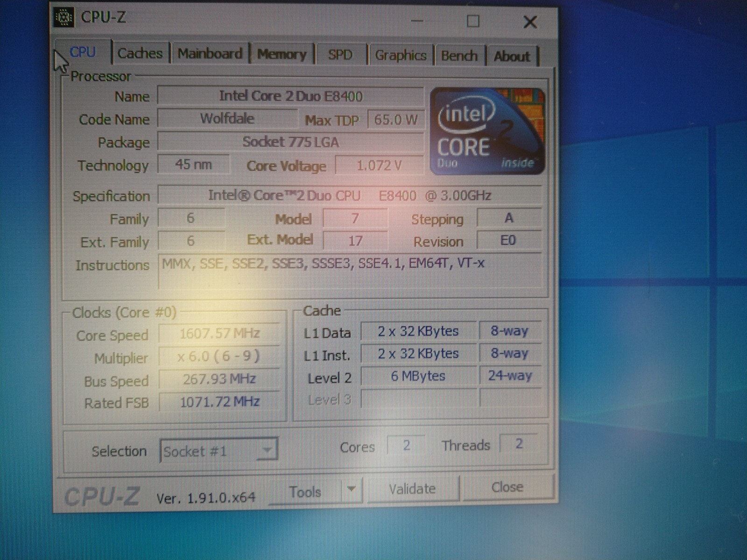
Task: Click the Multiplier value 'x 6.0 (6 - 9)'
Action: [219, 357]
